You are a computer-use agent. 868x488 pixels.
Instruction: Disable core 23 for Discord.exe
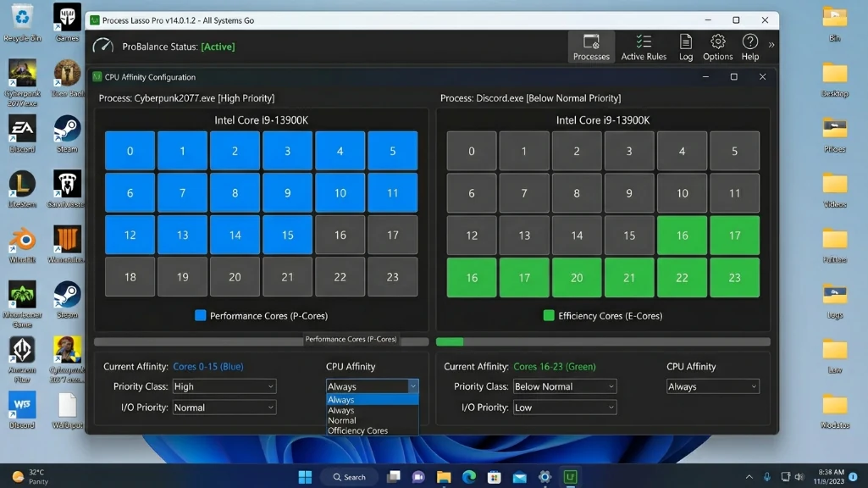[734, 278]
